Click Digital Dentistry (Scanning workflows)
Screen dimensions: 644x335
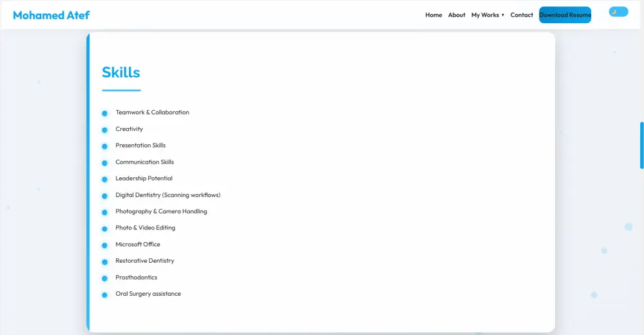[168, 195]
